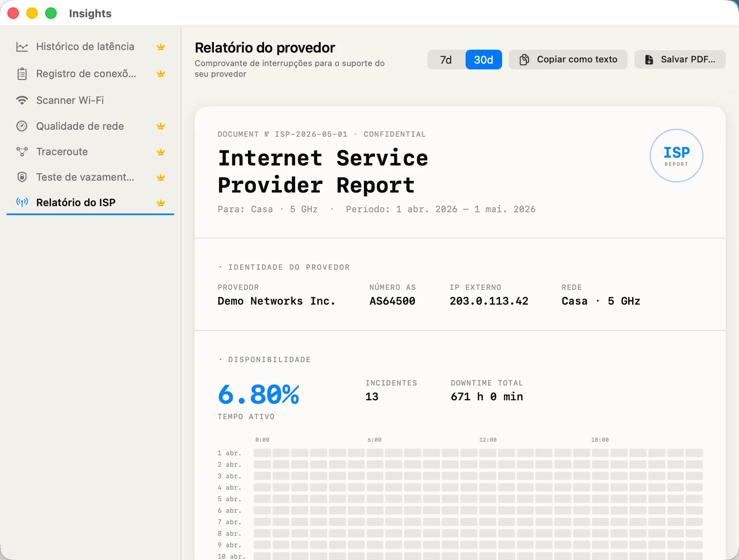Click the Traceroute nodes icon
Image resolution: width=739 pixels, height=560 pixels.
[22, 151]
